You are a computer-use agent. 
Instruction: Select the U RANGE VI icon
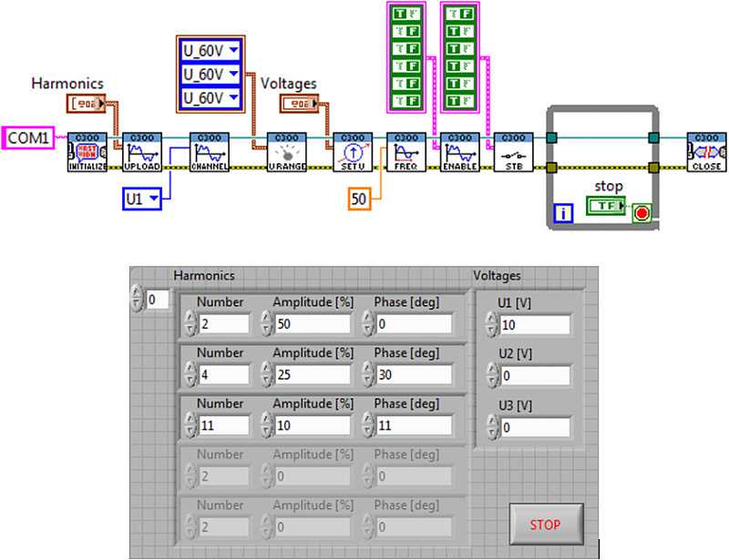tap(284, 152)
